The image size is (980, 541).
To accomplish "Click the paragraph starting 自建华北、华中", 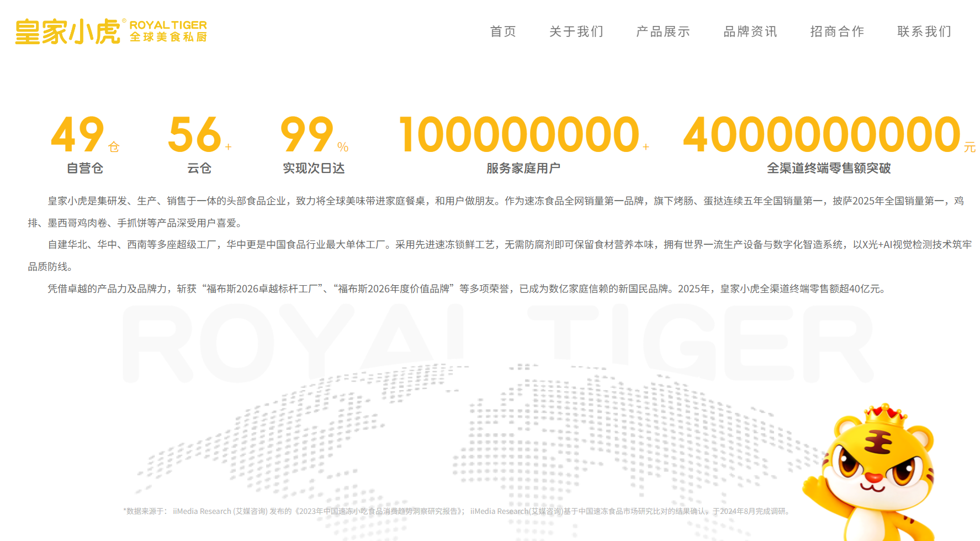I will pyautogui.click(x=500, y=255).
